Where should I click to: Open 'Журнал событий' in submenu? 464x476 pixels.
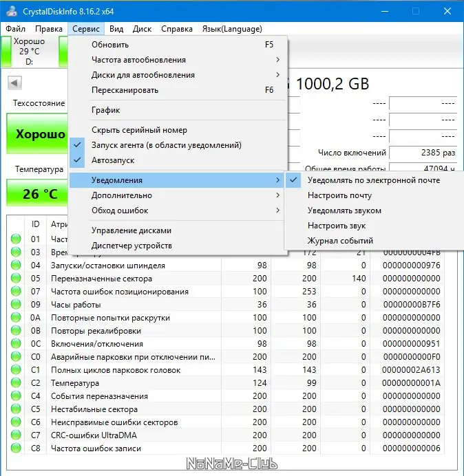[375, 241]
